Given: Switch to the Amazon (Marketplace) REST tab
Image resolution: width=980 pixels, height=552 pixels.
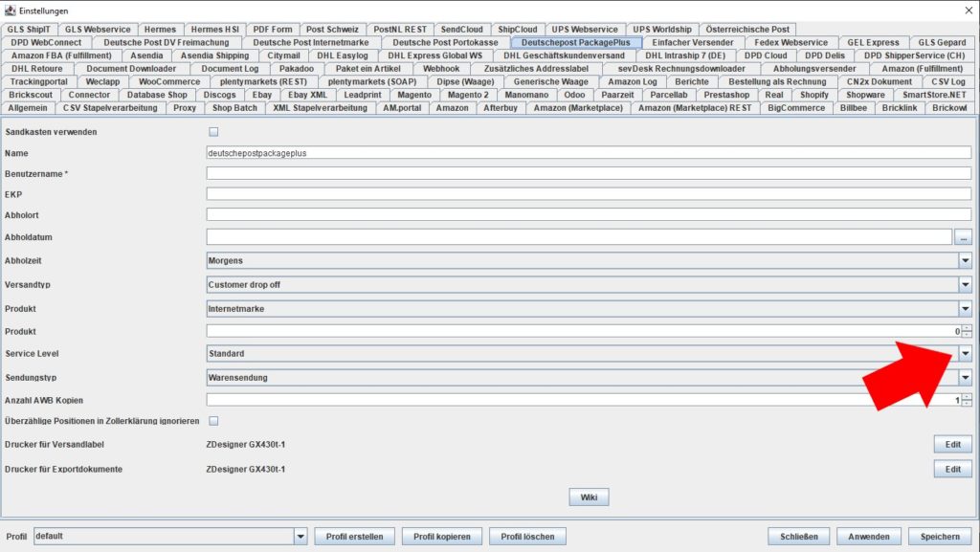Looking at the screenshot, I should (x=695, y=108).
